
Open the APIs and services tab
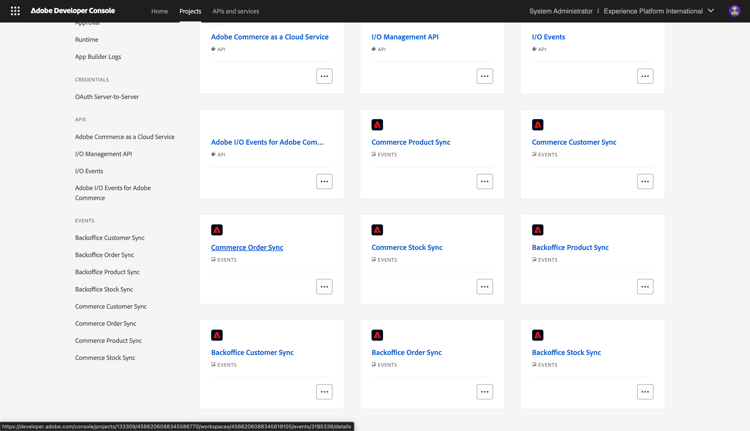coord(236,11)
